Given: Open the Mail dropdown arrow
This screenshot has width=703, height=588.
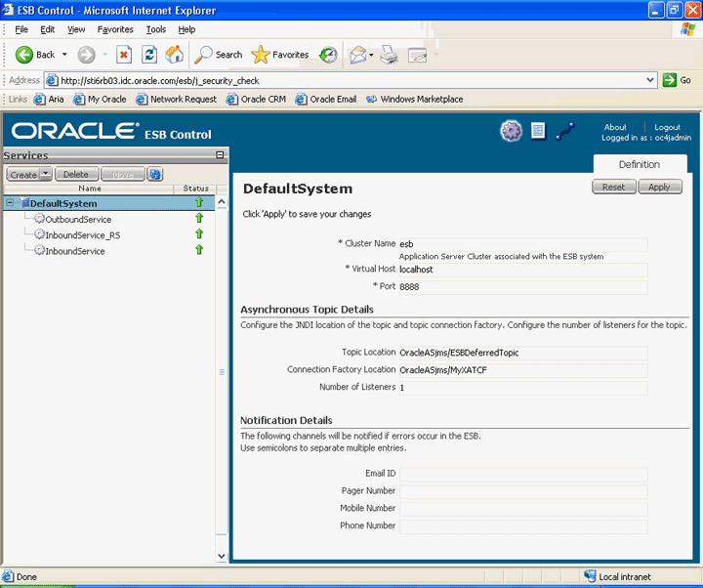Looking at the screenshot, I should (371, 55).
